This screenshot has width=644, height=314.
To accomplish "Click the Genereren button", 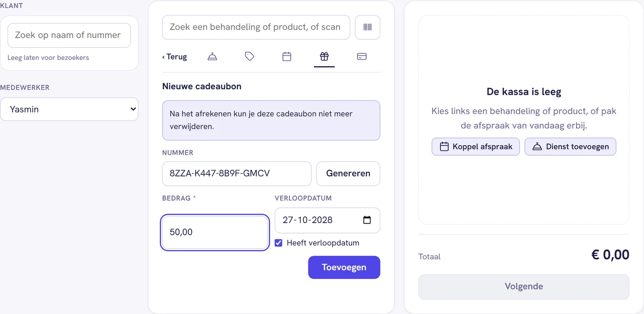I will tap(348, 174).
